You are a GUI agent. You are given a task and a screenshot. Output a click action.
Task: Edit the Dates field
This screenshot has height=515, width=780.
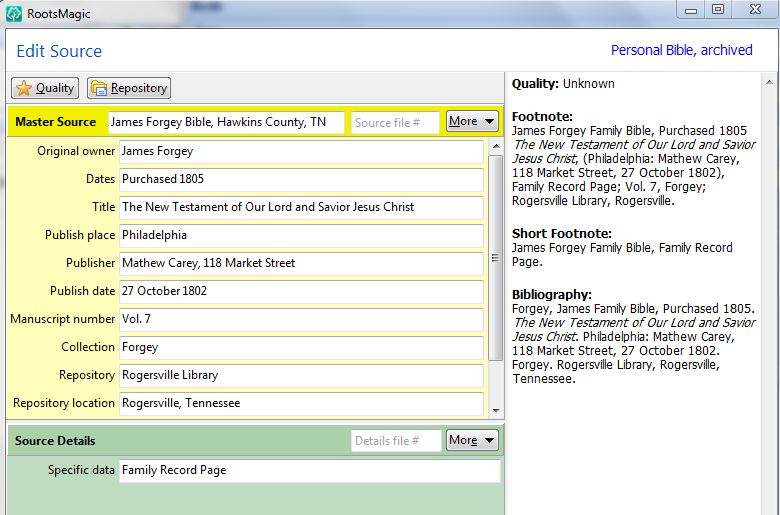point(301,179)
